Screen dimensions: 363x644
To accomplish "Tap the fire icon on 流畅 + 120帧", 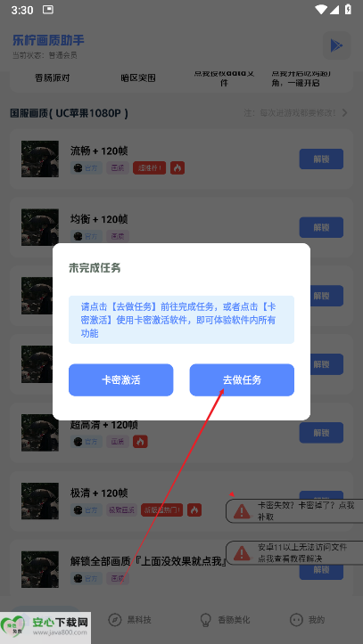I will (x=177, y=167).
